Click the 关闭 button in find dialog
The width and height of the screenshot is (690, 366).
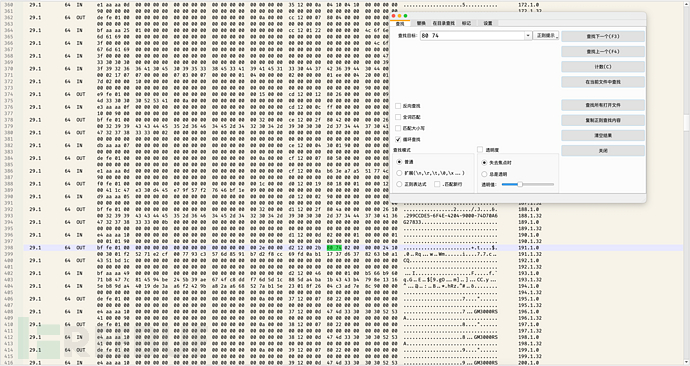click(603, 150)
